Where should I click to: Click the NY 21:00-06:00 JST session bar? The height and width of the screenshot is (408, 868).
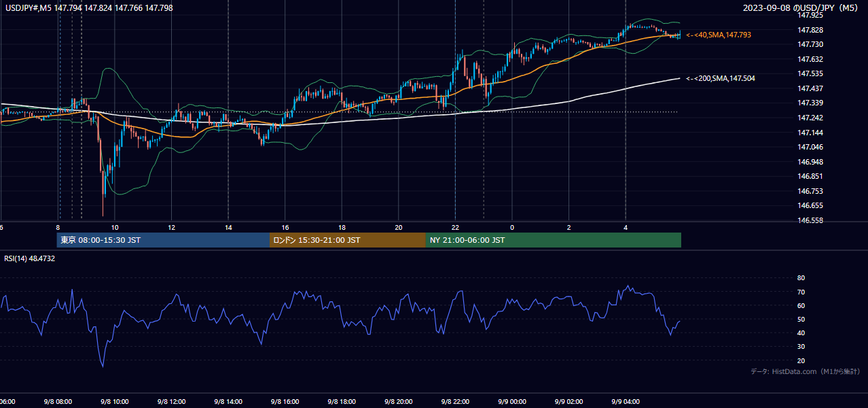[554, 240]
